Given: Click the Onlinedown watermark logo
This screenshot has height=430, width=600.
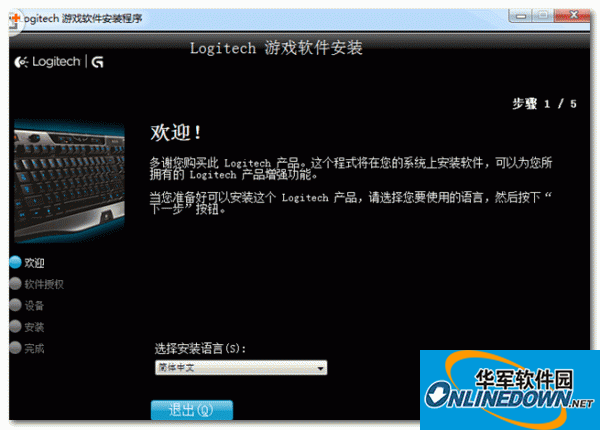Looking at the screenshot, I should click(x=510, y=389).
